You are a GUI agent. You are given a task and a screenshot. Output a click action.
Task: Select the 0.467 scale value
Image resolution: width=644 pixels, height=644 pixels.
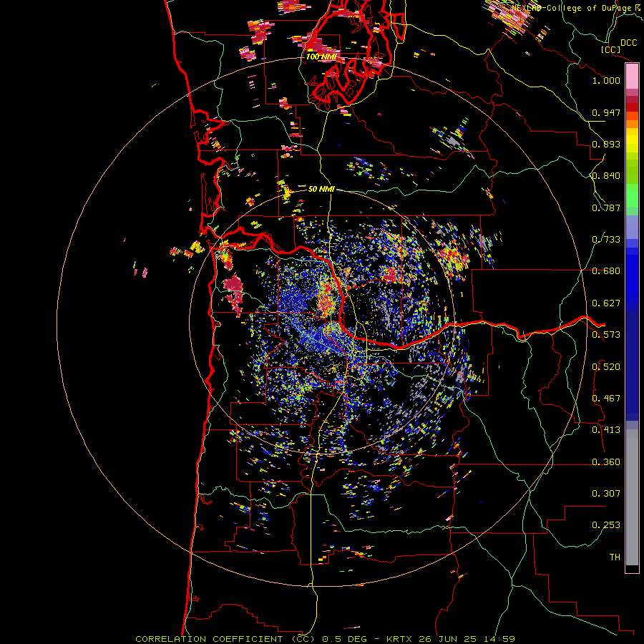pos(606,399)
